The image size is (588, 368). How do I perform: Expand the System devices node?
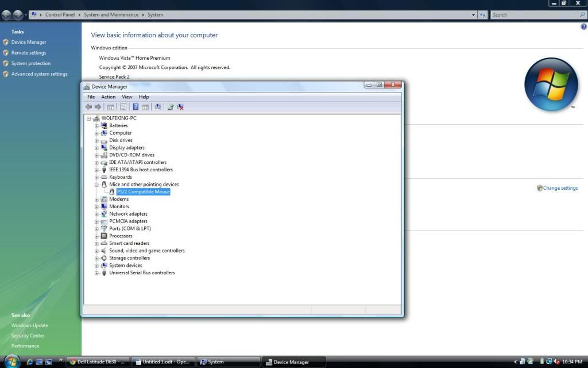[96, 266]
